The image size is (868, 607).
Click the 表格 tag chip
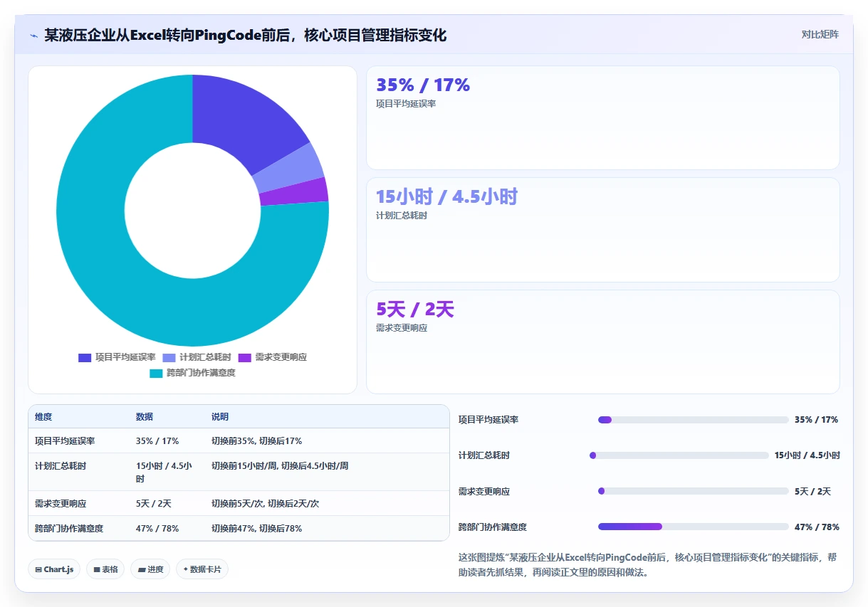(105, 569)
